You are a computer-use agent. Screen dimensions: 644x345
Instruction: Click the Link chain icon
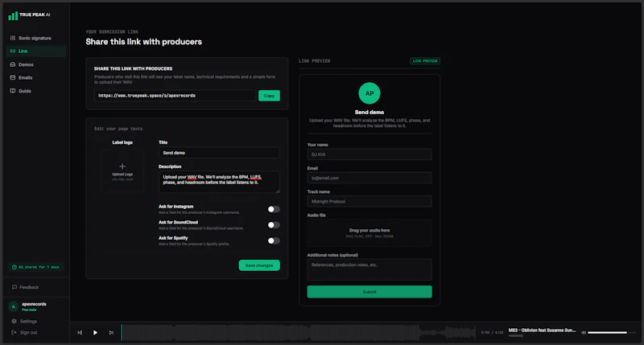[13, 51]
